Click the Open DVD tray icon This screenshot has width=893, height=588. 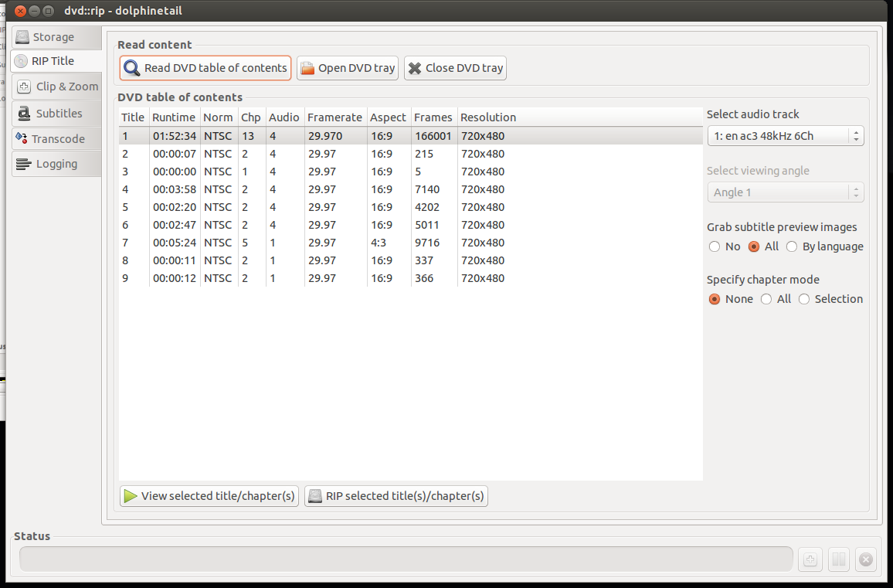coord(307,68)
